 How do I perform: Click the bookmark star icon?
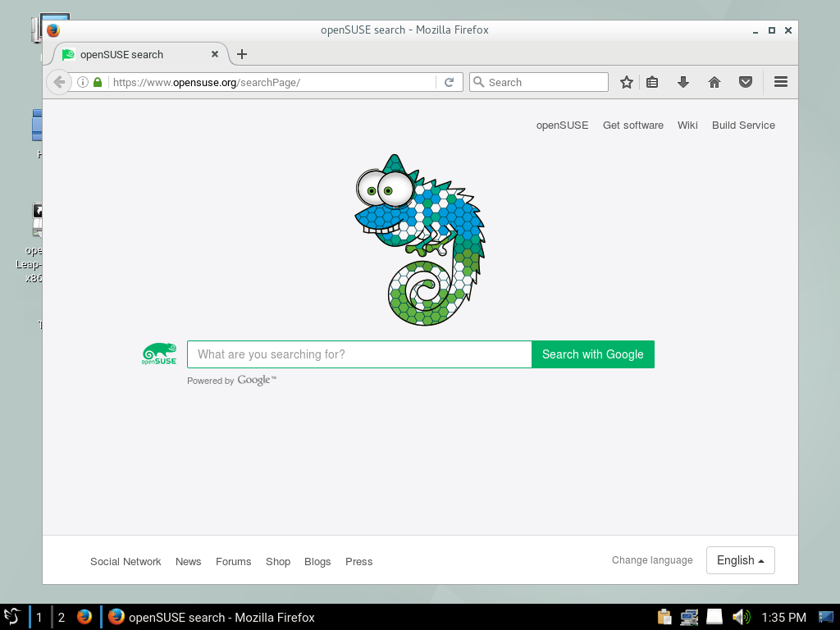coord(627,82)
